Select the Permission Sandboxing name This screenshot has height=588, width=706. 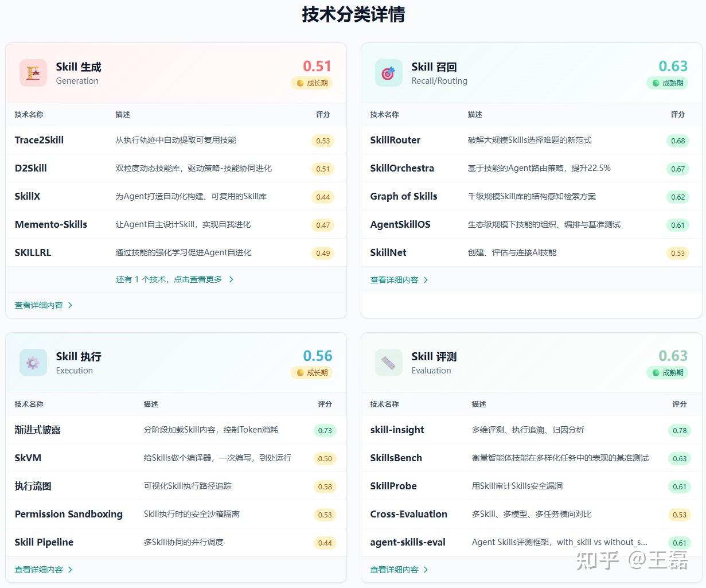click(x=69, y=515)
